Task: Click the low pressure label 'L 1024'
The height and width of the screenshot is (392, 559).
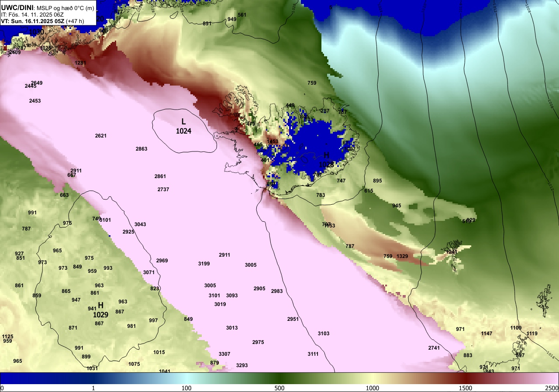Action: click(183, 126)
